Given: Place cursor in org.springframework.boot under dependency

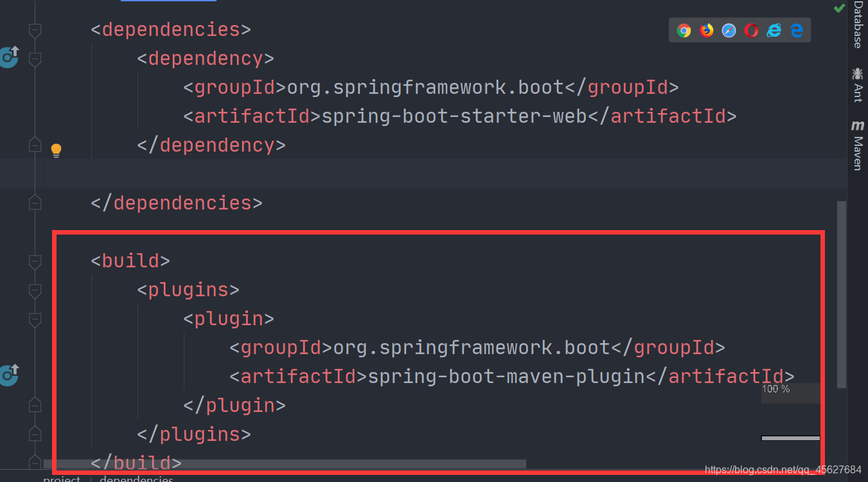Looking at the screenshot, I should (x=425, y=87).
